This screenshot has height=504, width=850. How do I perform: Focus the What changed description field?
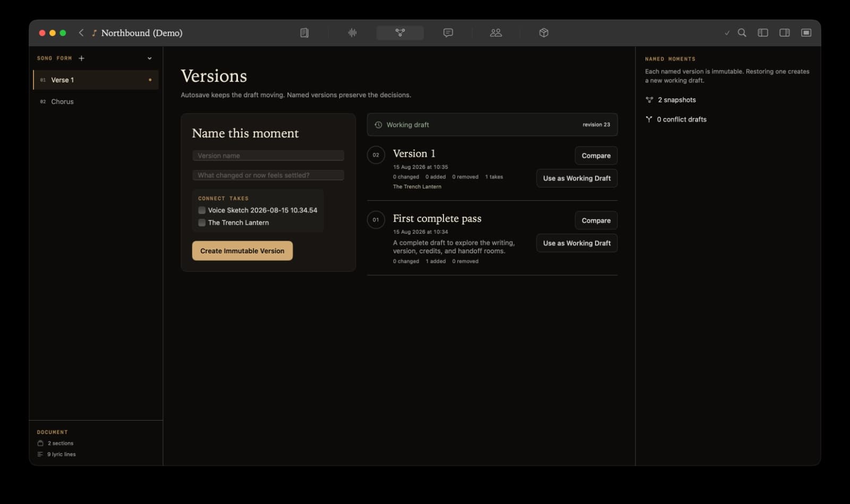tap(268, 175)
